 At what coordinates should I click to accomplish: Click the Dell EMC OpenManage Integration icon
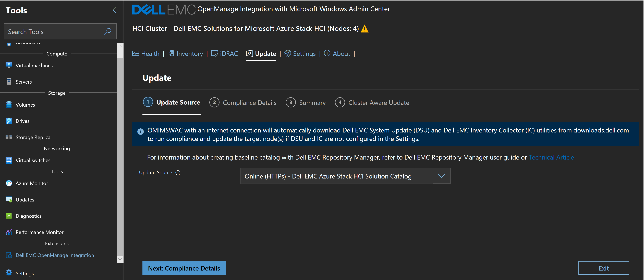point(9,255)
